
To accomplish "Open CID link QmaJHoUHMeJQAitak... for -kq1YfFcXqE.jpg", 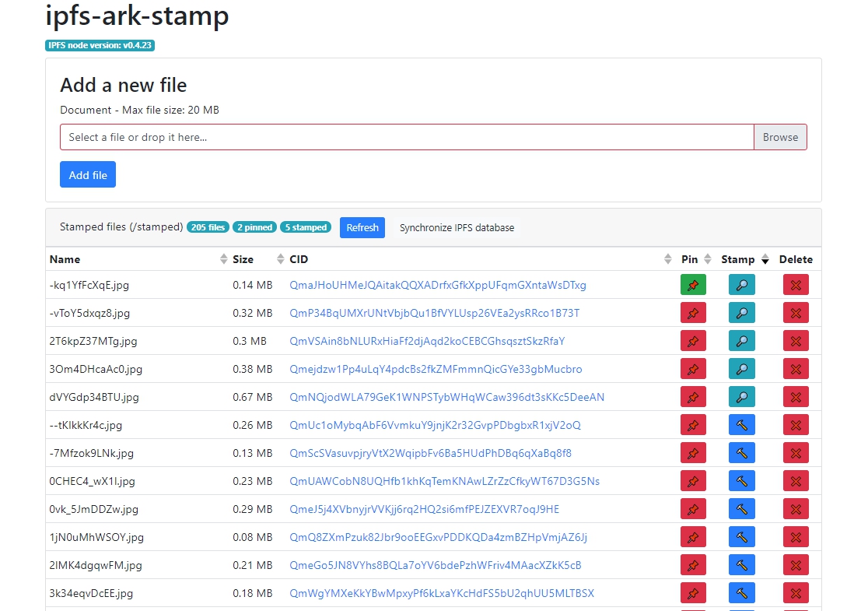I will 437,285.
